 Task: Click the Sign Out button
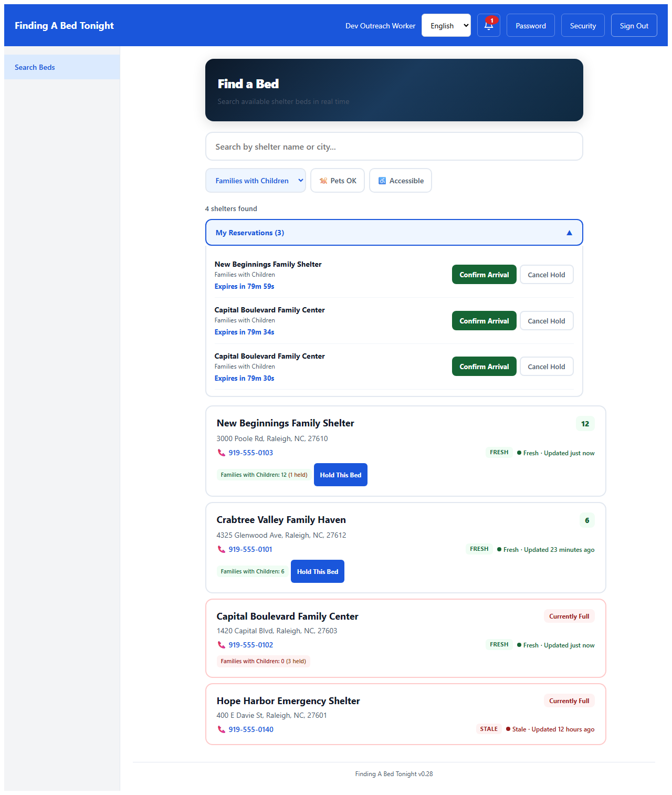(x=634, y=26)
